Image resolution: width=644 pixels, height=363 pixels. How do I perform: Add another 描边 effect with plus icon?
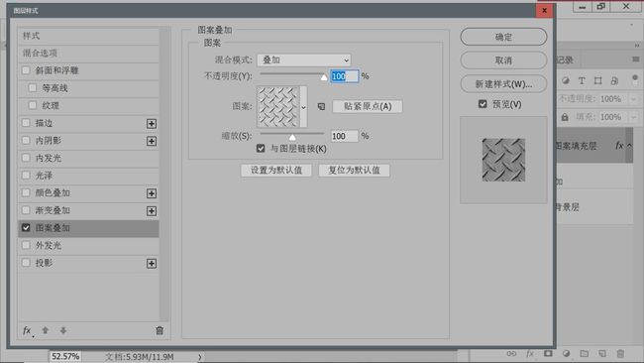152,123
